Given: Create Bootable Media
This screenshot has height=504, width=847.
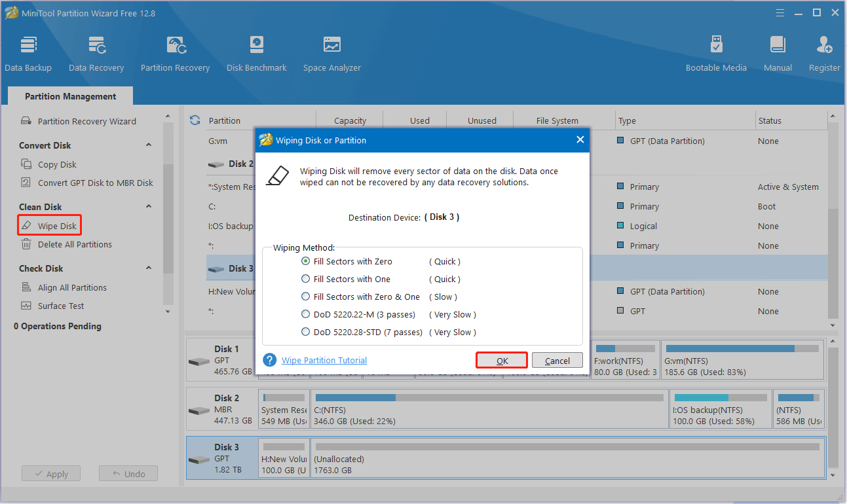Looking at the screenshot, I should pyautogui.click(x=716, y=54).
